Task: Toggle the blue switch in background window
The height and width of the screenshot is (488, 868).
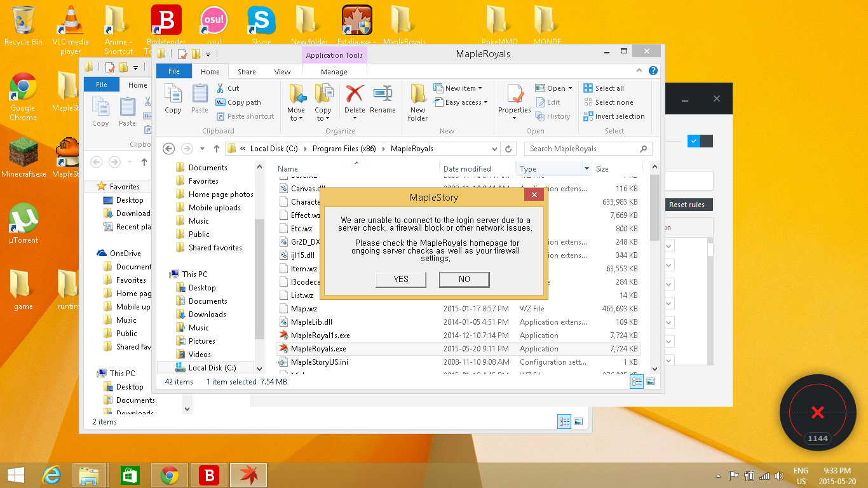Action: coord(694,141)
